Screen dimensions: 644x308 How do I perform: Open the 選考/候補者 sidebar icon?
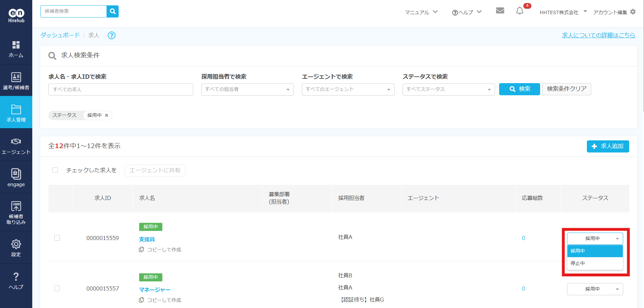pos(16,81)
